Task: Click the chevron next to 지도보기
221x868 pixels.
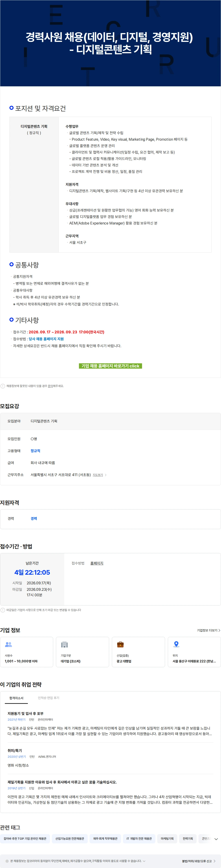Action: tap(106, 475)
